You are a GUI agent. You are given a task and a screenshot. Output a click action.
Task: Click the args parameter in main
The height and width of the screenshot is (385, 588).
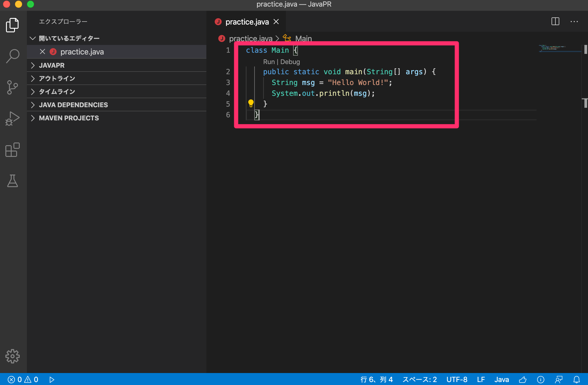pos(414,72)
